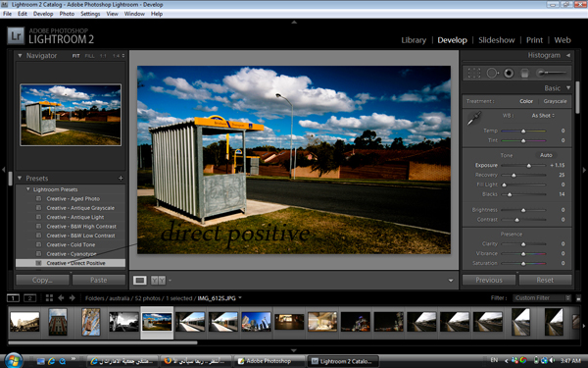The width and height of the screenshot is (588, 368).
Task: Switch to the Web module
Action: click(563, 40)
